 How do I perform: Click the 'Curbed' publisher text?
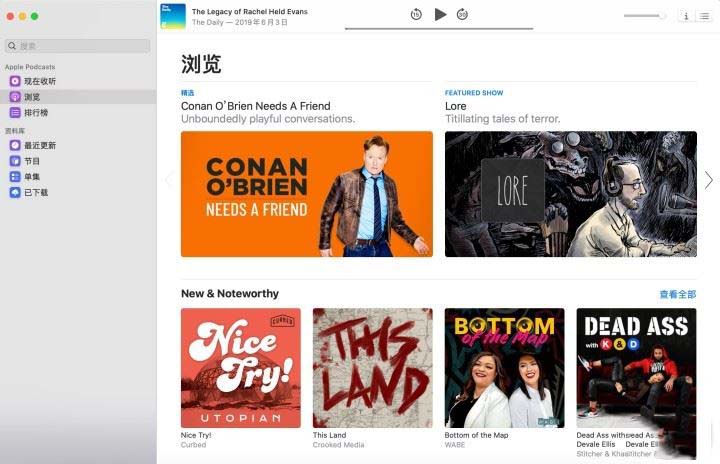(x=193, y=445)
